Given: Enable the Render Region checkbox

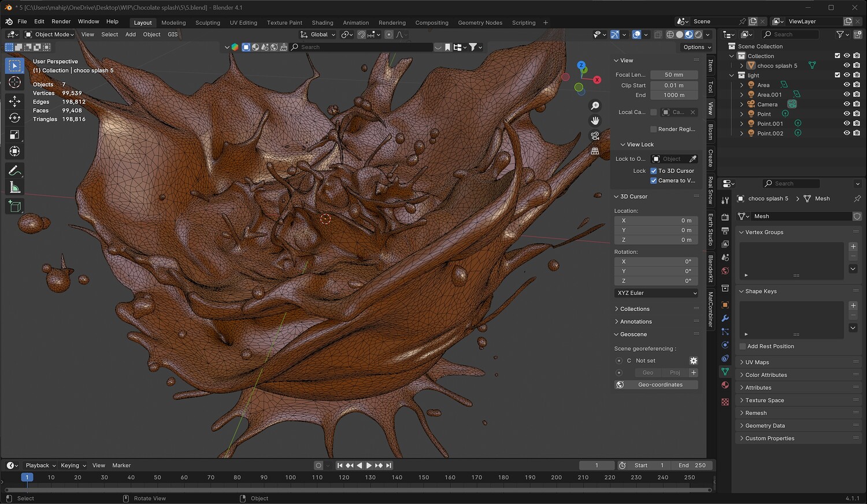Looking at the screenshot, I should click(x=654, y=129).
